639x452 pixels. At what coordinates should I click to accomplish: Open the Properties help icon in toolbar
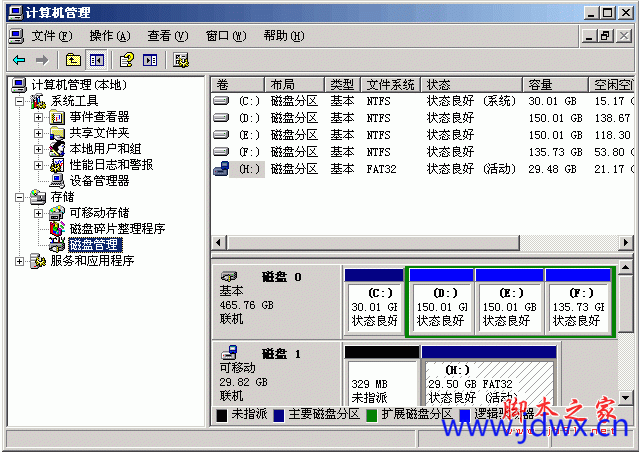pos(126,60)
